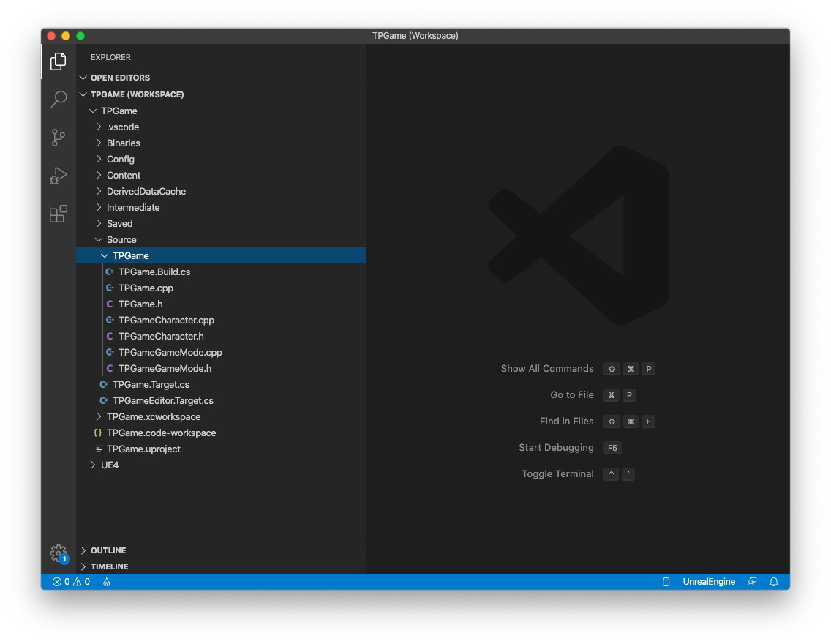Open TPGame.code-workspace file
Screen dimensions: 831x644
pos(221,433)
